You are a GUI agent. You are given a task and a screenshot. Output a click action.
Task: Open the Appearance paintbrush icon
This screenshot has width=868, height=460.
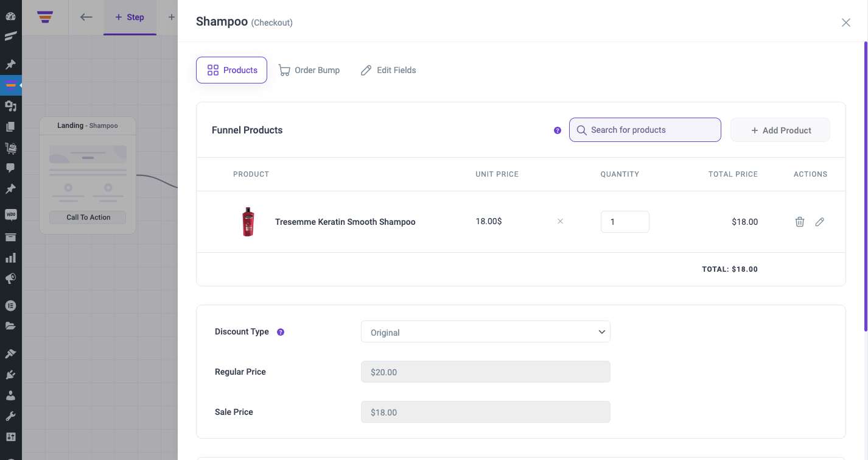pos(10,353)
